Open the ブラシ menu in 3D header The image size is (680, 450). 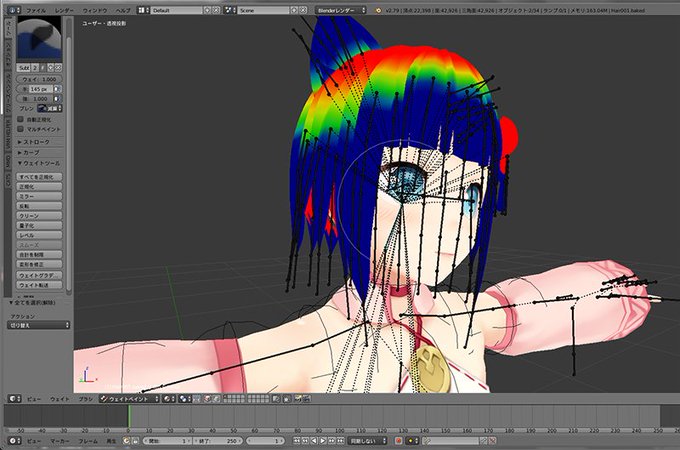click(86, 399)
